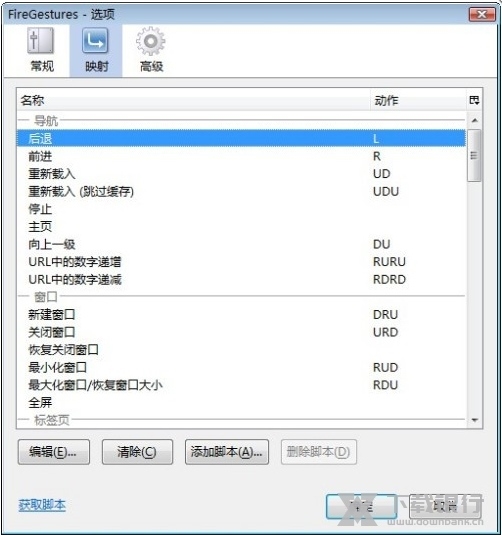Open the 获取脚本 link
Viewport: 502px width, 535px height.
pos(42,505)
